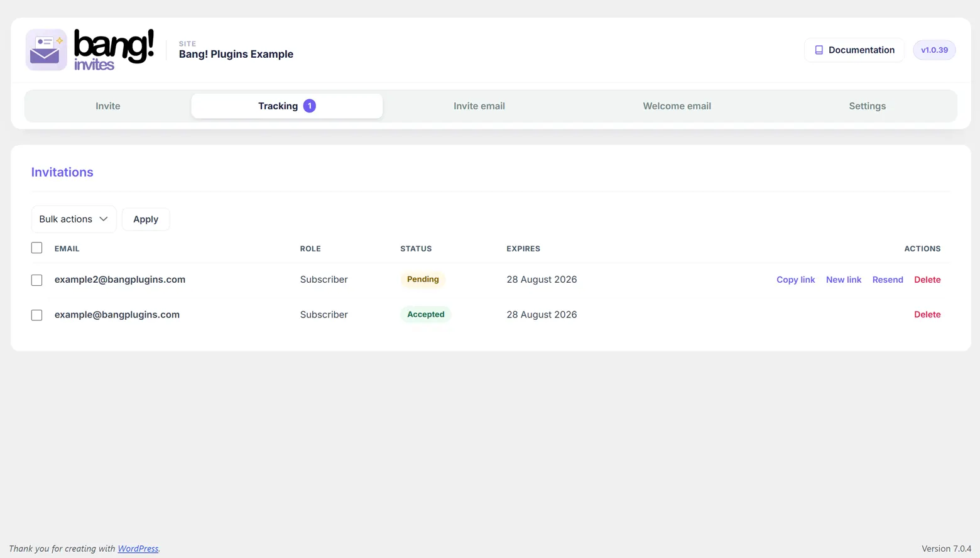Click the ROLE column header
980x558 pixels.
[x=310, y=249]
